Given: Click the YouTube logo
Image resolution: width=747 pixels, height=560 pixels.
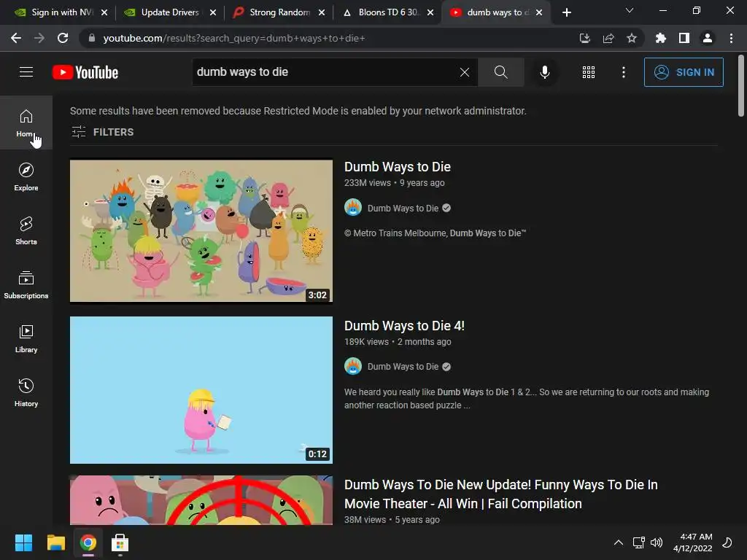Looking at the screenshot, I should pos(85,72).
